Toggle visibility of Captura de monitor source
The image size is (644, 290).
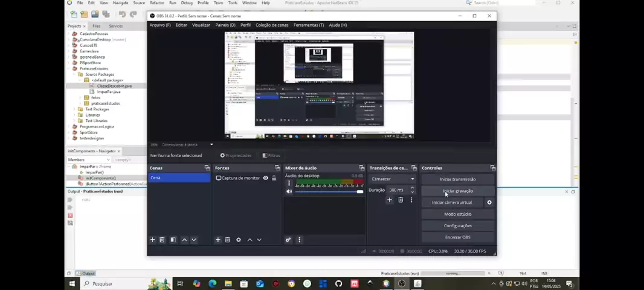point(265,178)
